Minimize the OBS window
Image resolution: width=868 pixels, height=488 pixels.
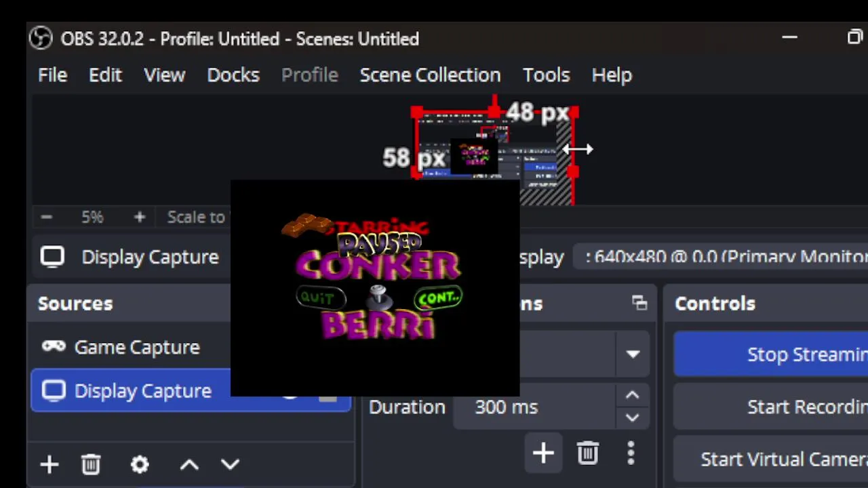click(x=789, y=37)
